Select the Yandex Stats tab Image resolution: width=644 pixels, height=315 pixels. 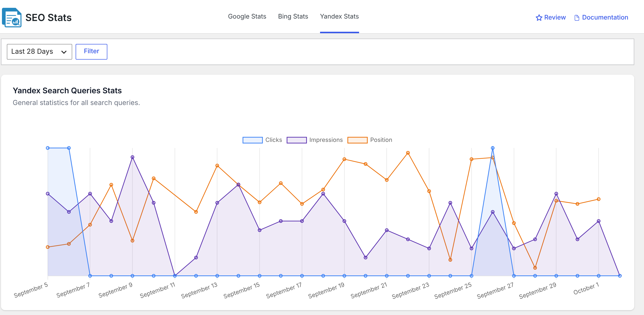[339, 17]
